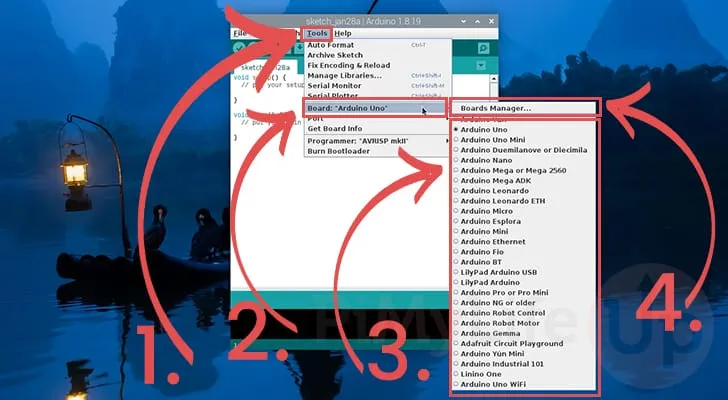Select Arduino Nano board
Viewport: 728px width, 400px height.
[x=524, y=160]
